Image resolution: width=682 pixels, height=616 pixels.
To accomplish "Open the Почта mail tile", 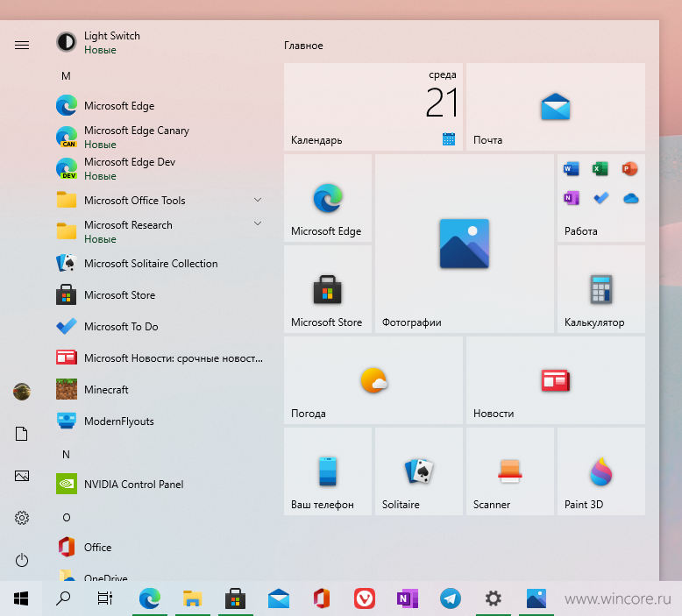I will [x=556, y=107].
